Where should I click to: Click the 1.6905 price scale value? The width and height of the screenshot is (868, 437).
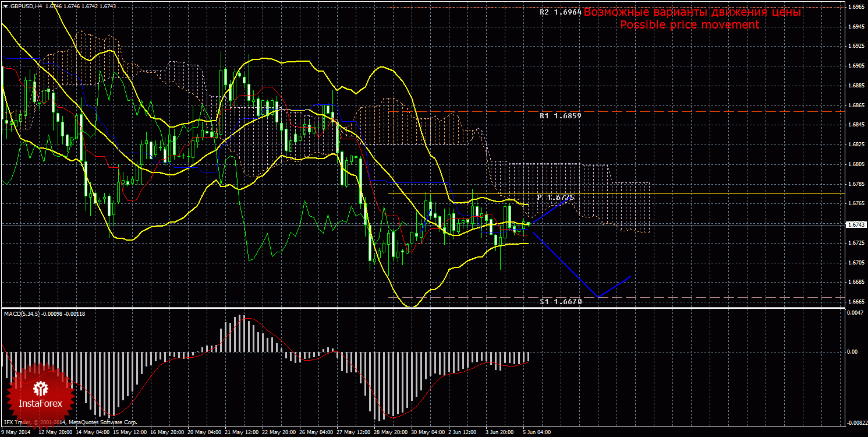point(856,66)
